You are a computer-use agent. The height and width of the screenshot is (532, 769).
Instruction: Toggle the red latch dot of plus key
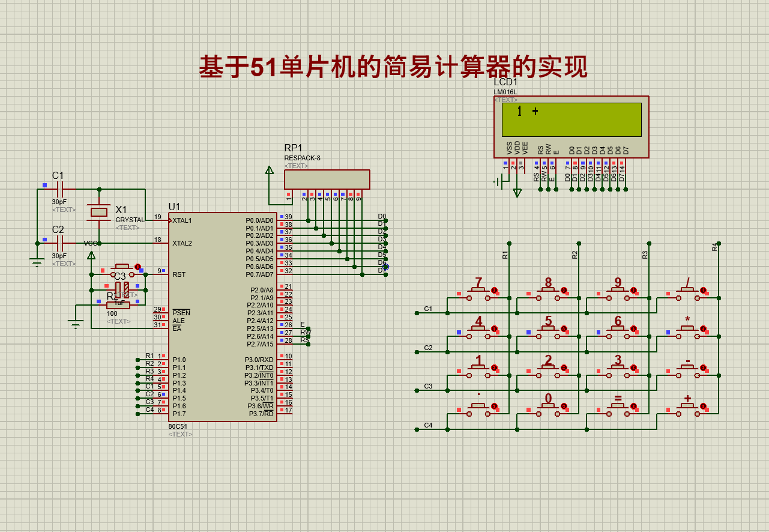click(704, 407)
